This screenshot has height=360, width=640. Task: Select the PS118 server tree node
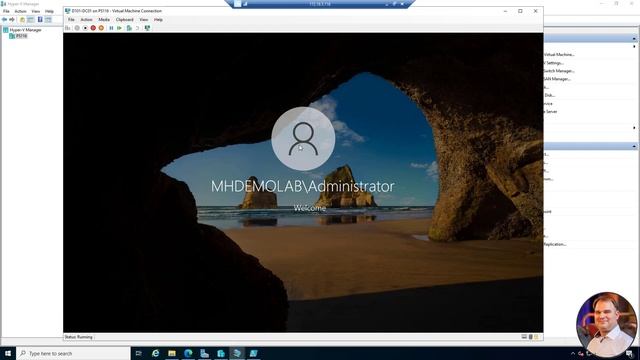click(x=18, y=36)
